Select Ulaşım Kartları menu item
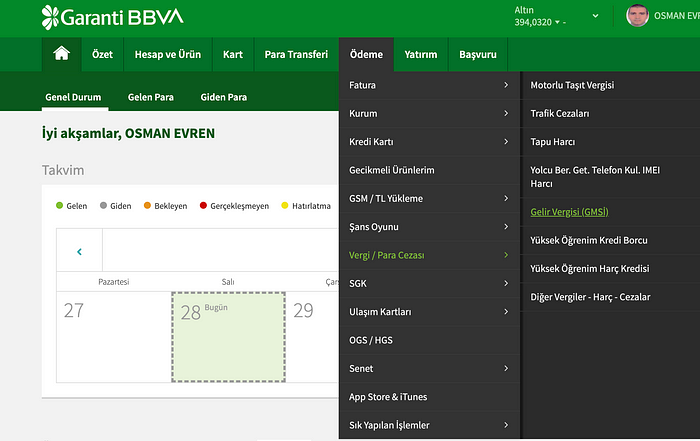The image size is (700, 441). click(429, 312)
